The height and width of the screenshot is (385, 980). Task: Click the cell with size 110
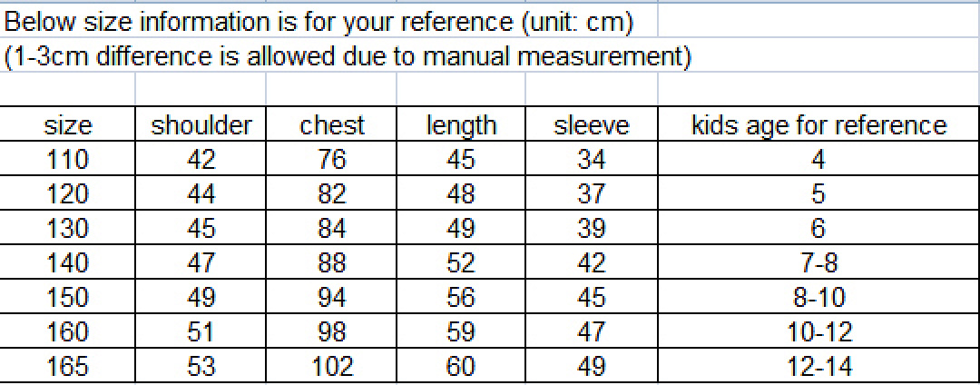coord(67,160)
